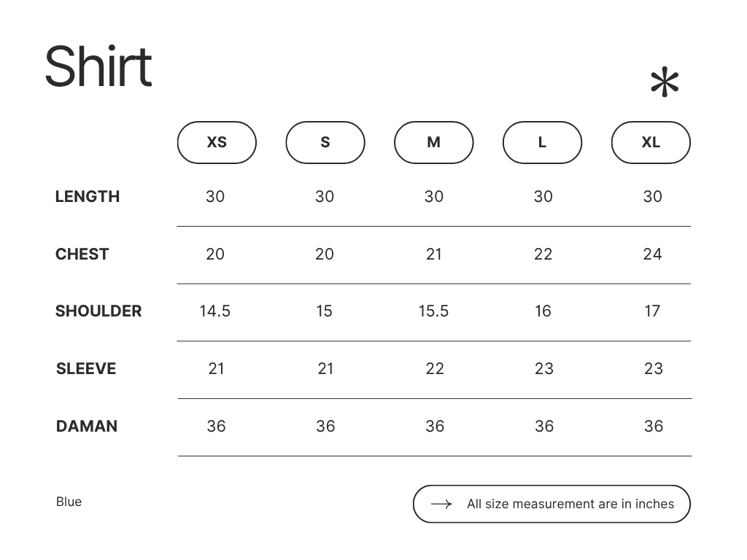The width and height of the screenshot is (747, 560).
Task: Select the L sleeve value 23
Action: (543, 369)
